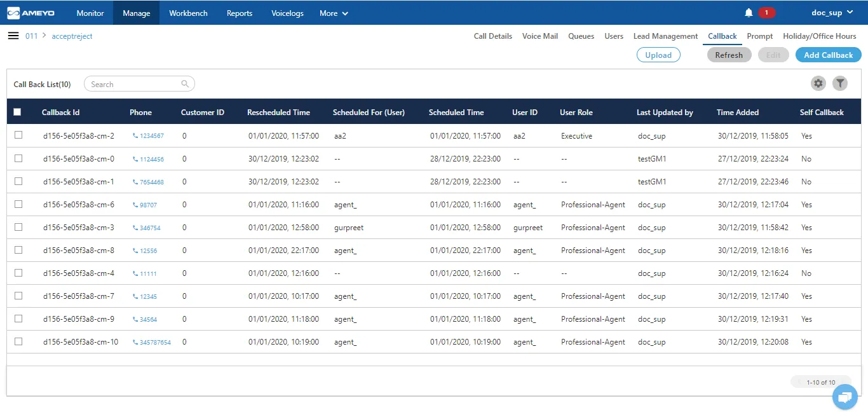The width and height of the screenshot is (868, 412).
Task: Focus the callback Search field
Action: (139, 84)
